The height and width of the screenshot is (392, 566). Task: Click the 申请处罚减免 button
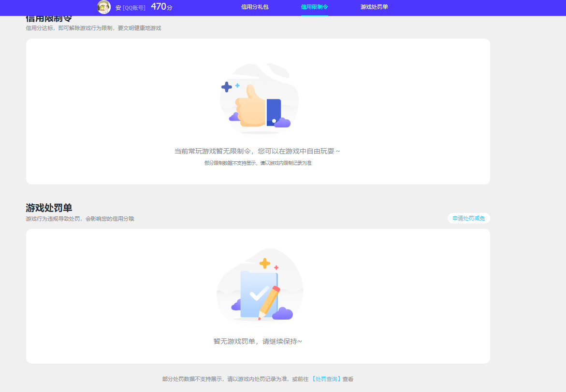(468, 218)
